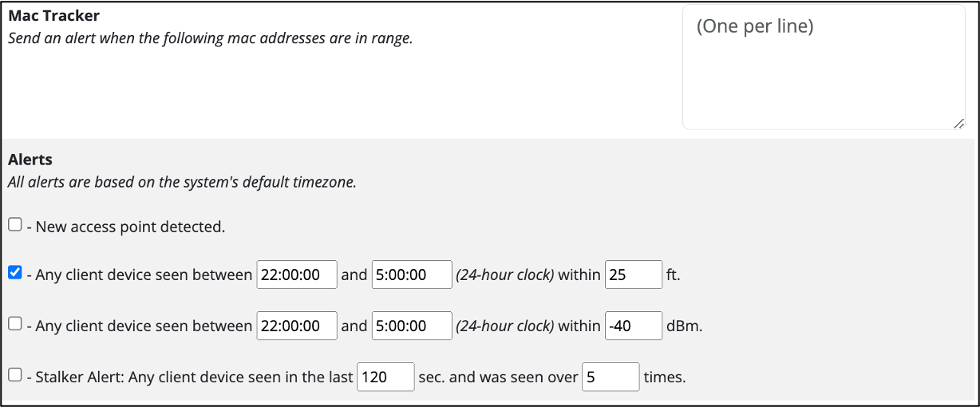Screen dimensions: 980x407
Task: Uncheck the client device within feet alert
Action: point(15,273)
